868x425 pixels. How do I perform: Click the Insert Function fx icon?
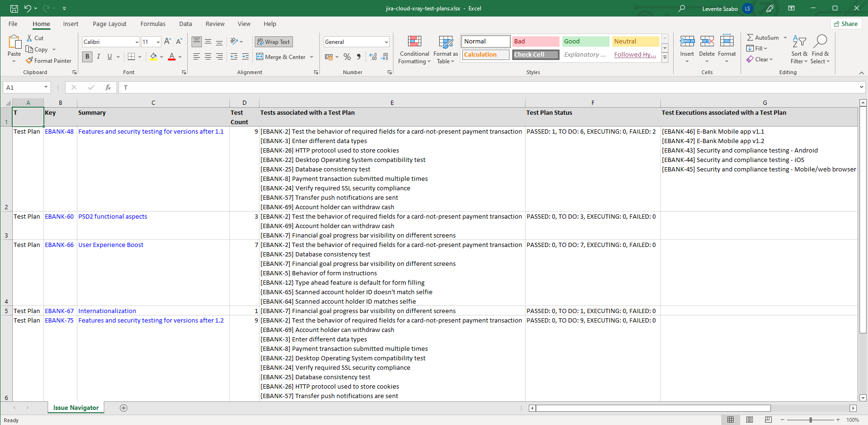click(108, 87)
